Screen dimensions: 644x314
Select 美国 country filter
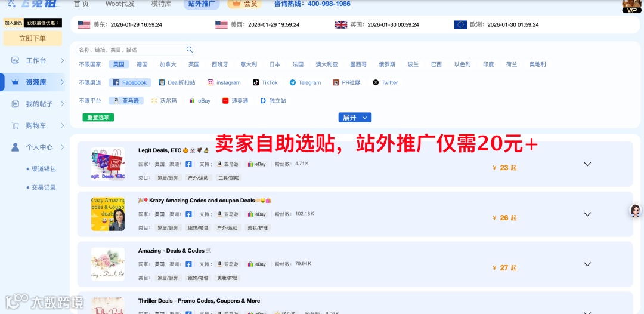tap(119, 64)
